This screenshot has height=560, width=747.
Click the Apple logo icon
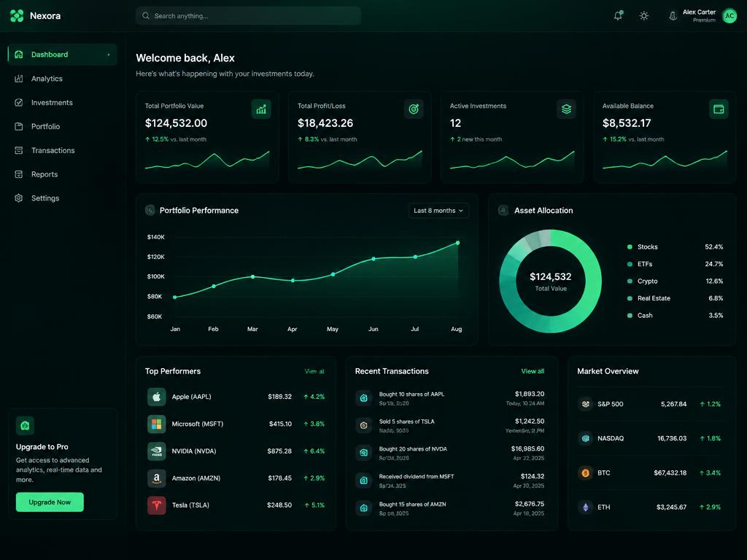(x=156, y=397)
